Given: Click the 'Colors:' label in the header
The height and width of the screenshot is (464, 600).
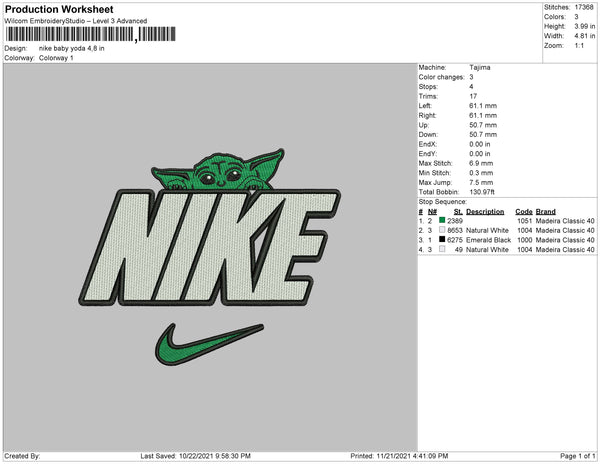Looking at the screenshot, I should 555,17.
